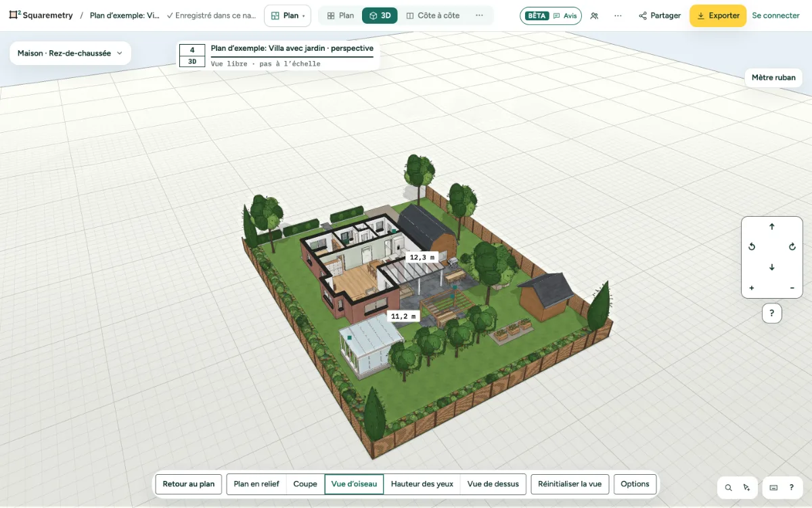The image size is (812, 508).
Task: Click the yellow Exporter button
Action: [718, 16]
